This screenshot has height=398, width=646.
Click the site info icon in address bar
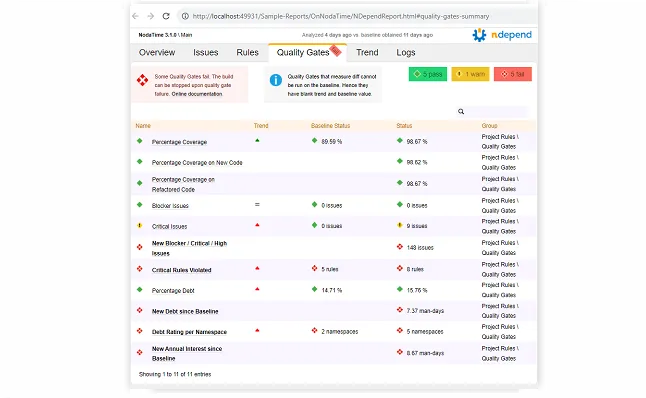point(185,16)
